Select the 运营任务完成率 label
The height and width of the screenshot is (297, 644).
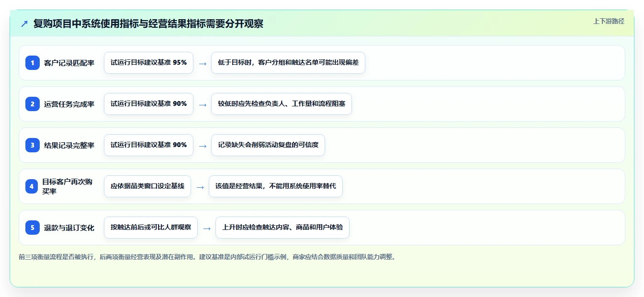[69, 104]
